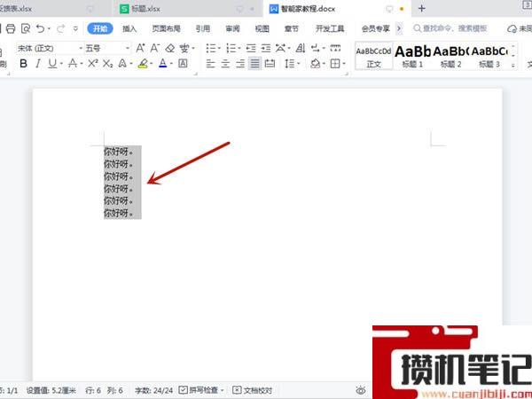The width and height of the screenshot is (532, 399).
Task: Click the Chinese layout (A with arrows) icon
Action: click(x=280, y=49)
